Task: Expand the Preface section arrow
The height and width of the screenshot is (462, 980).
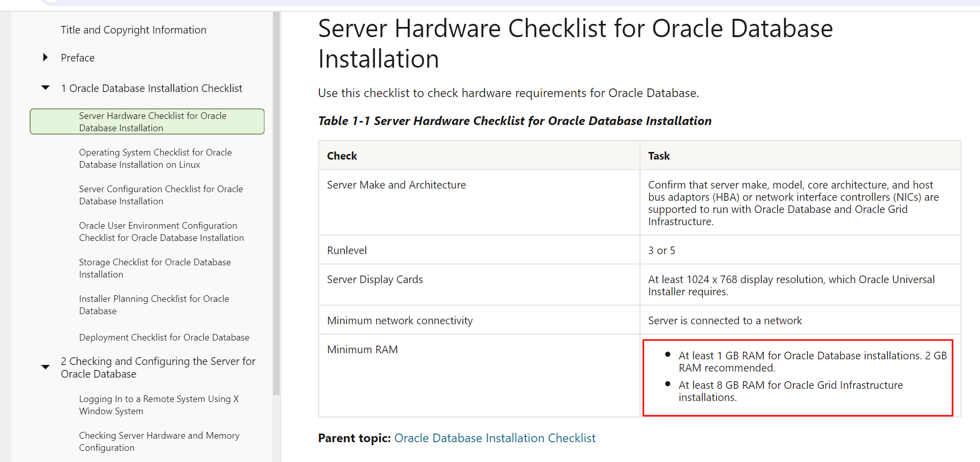Action: point(45,57)
